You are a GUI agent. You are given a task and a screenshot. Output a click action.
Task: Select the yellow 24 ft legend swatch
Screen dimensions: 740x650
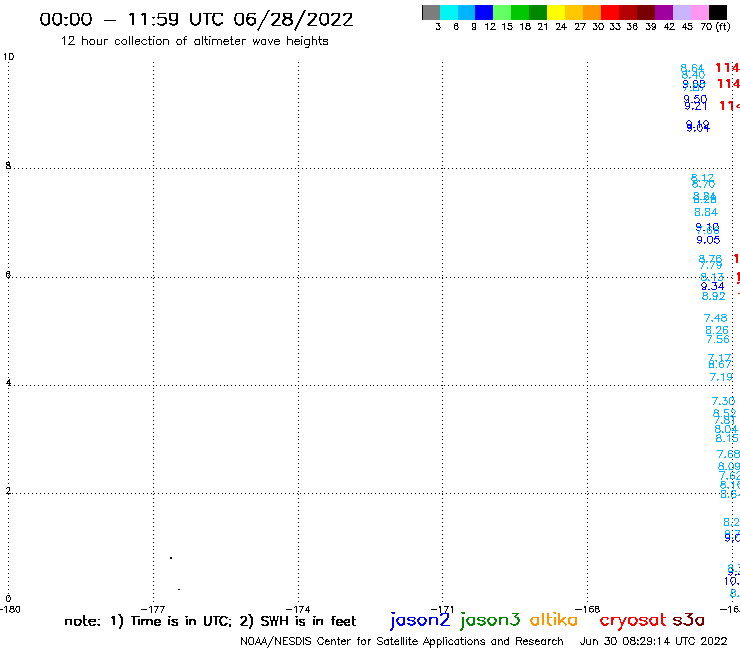tap(556, 12)
